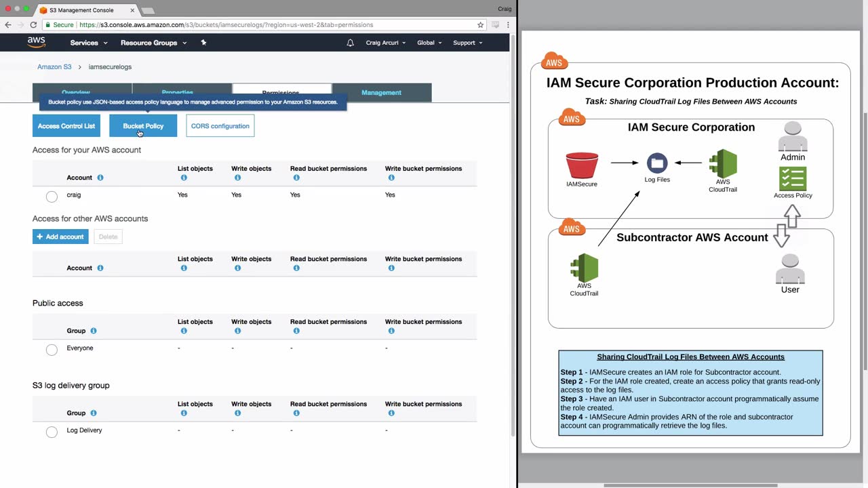Screen dimensions: 868x488
Task: Open the Craig Arcuri account menu
Action: (386, 43)
